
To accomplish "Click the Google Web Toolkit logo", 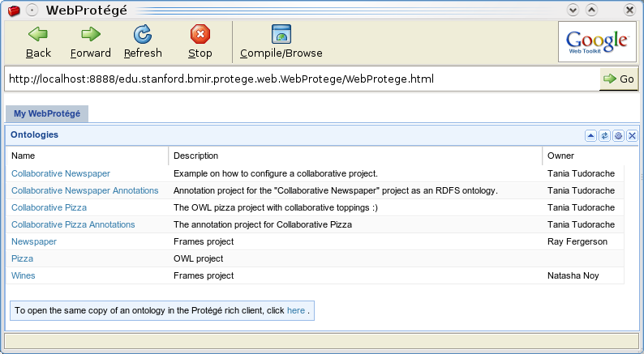I will click(x=597, y=42).
